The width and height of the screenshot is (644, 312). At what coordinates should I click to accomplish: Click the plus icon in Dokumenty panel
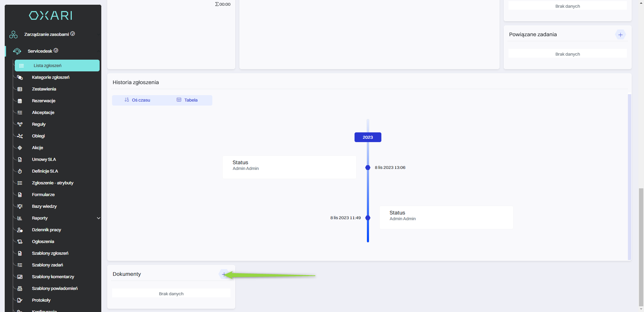pyautogui.click(x=223, y=274)
